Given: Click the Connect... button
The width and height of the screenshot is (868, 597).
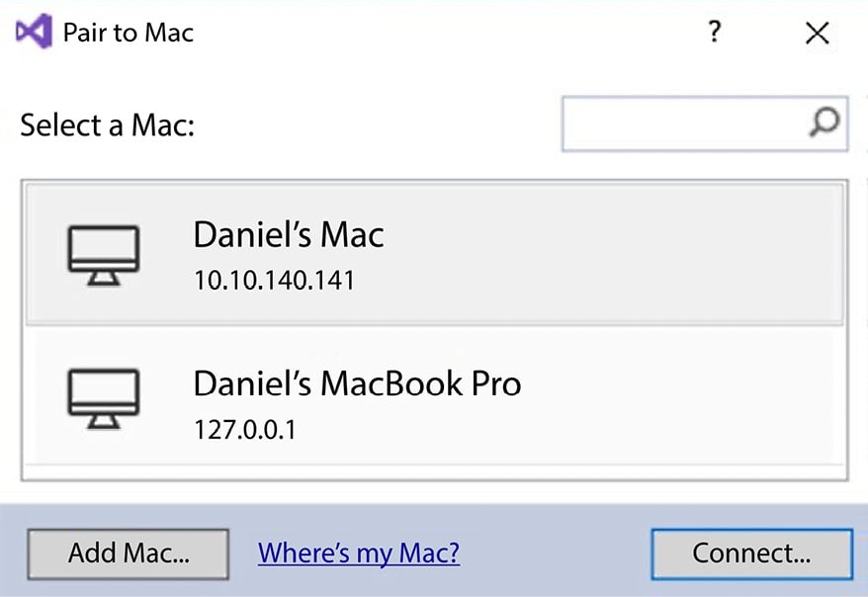Looking at the screenshot, I should tap(751, 554).
